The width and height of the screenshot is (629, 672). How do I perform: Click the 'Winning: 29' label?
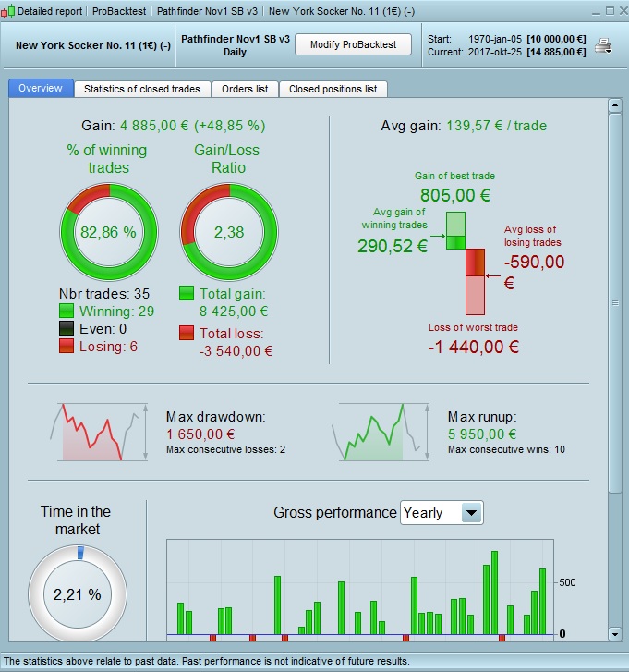116,312
